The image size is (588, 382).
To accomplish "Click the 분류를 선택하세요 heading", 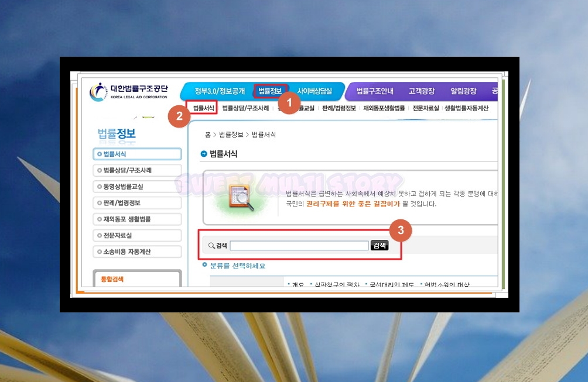I will pyautogui.click(x=237, y=266).
